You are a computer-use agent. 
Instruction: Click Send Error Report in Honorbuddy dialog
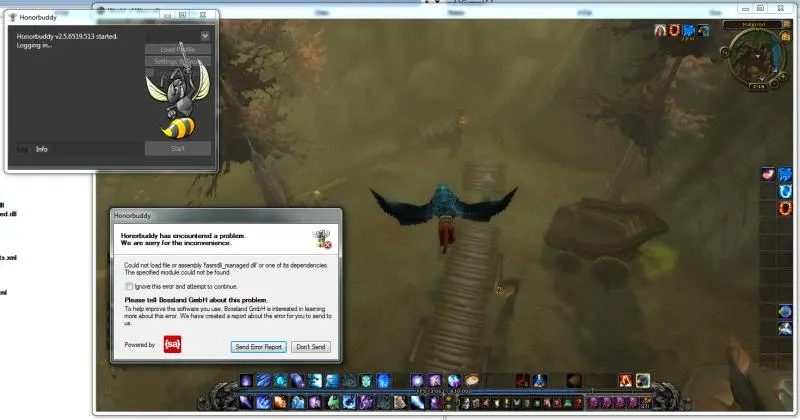[x=258, y=347]
